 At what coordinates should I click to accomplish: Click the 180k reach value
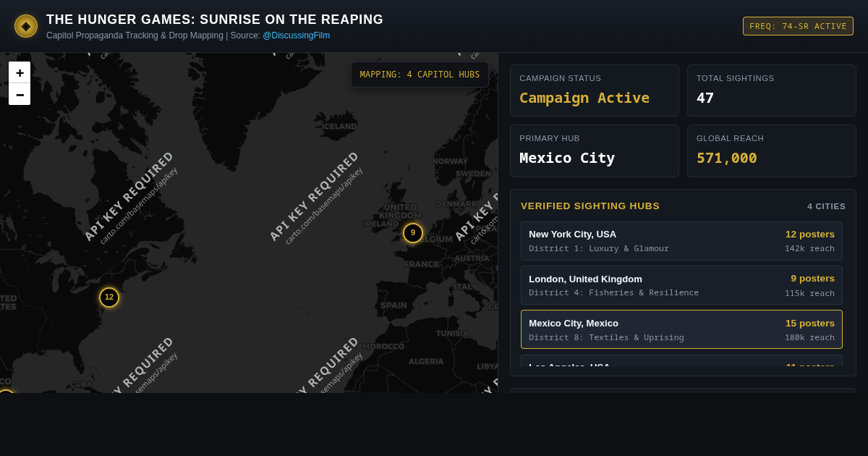[809, 337]
